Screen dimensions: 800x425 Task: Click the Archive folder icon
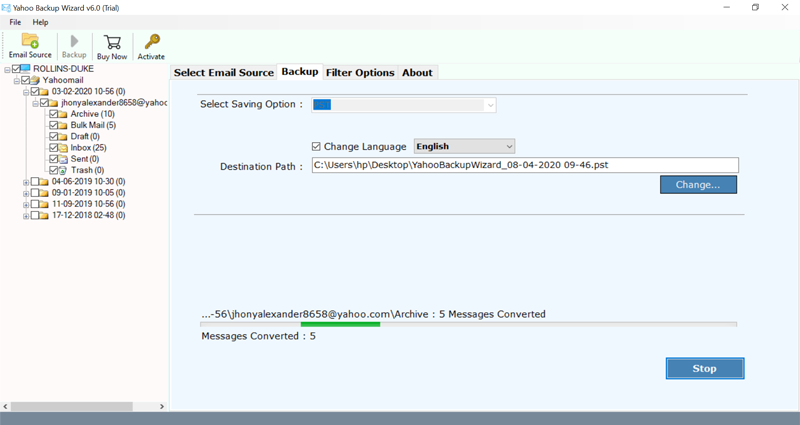coord(63,114)
